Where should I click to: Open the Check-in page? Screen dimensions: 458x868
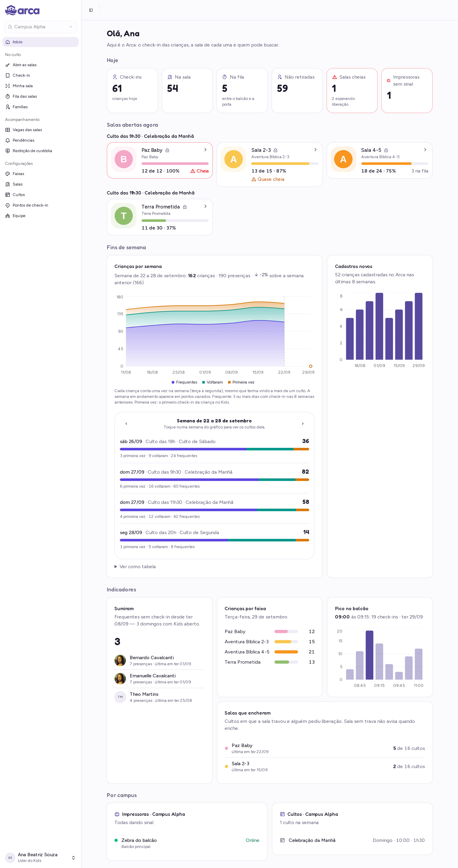(x=40, y=75)
